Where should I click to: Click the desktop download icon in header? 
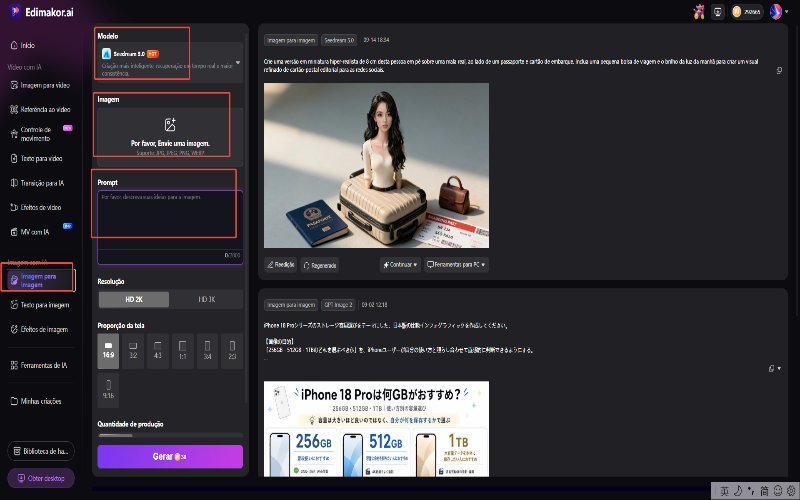(x=718, y=12)
